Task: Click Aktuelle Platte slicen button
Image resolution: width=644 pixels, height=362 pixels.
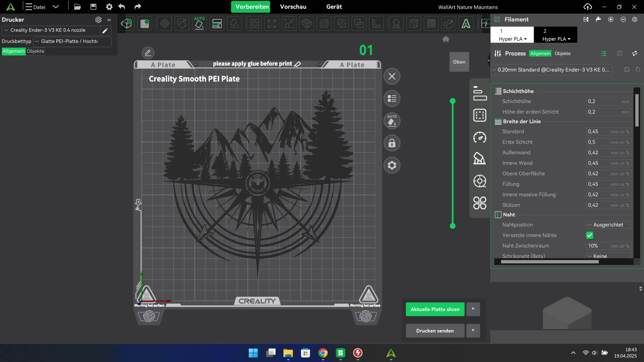Action: (435, 309)
